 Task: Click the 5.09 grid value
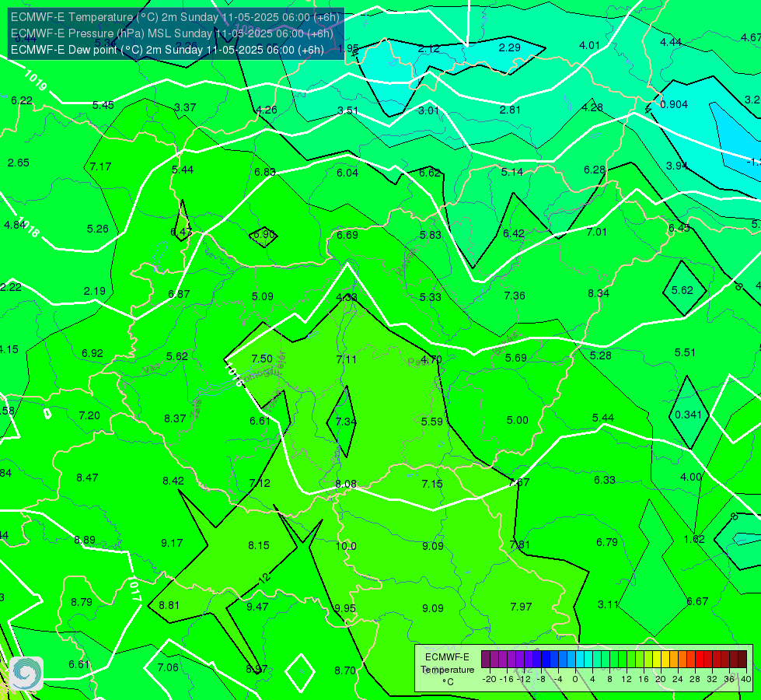point(263,296)
